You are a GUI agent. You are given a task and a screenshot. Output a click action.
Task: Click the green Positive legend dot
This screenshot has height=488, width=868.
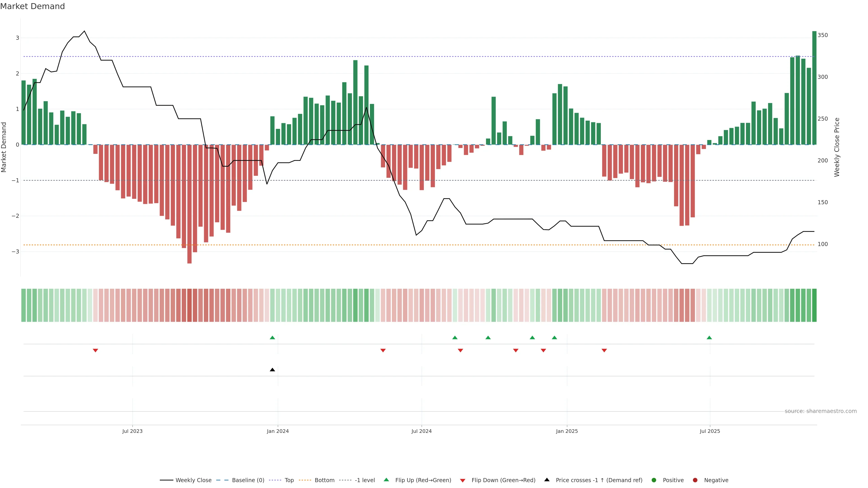point(654,480)
